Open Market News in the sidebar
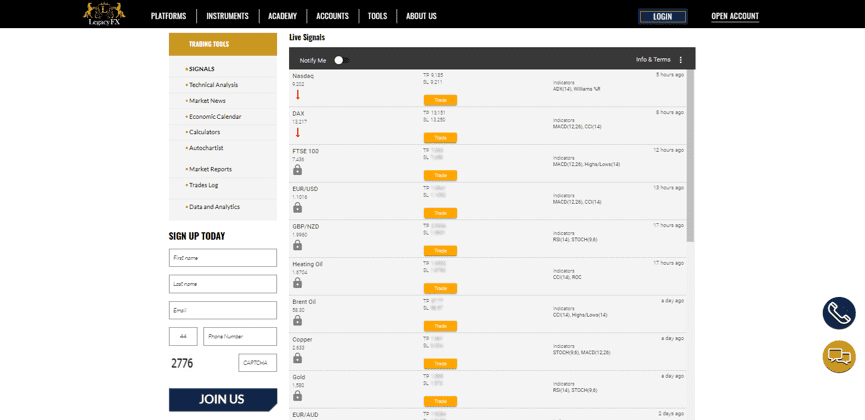 pos(207,101)
